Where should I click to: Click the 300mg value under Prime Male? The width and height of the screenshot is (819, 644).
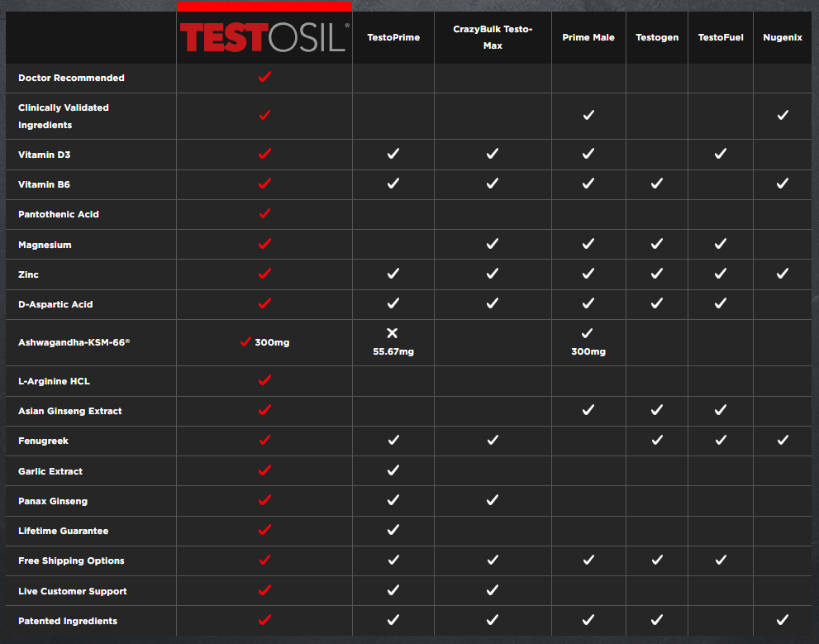point(588,351)
